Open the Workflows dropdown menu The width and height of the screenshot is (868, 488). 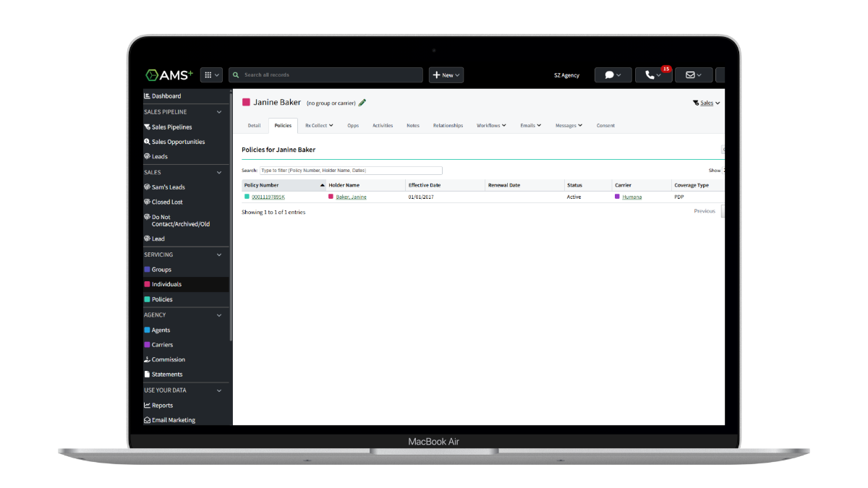(491, 125)
